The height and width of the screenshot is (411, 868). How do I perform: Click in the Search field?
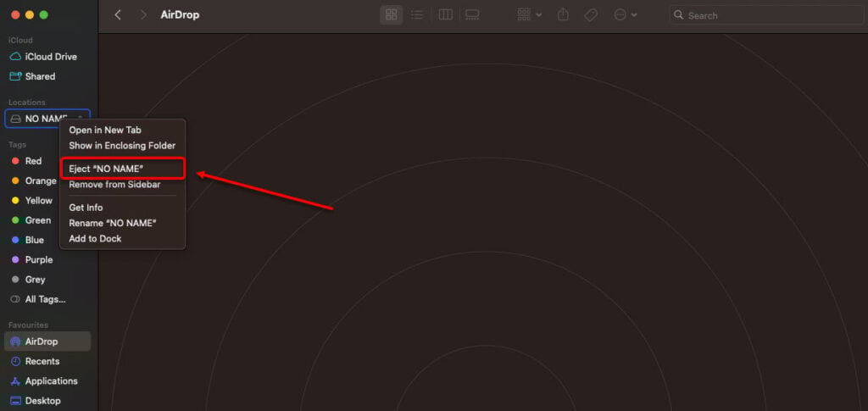[x=766, y=15]
